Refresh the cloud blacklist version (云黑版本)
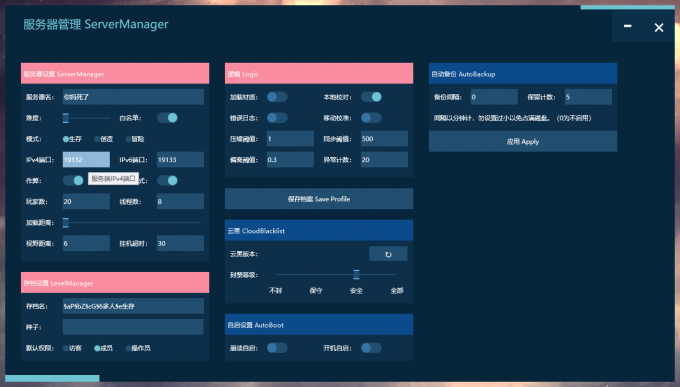 click(x=388, y=254)
